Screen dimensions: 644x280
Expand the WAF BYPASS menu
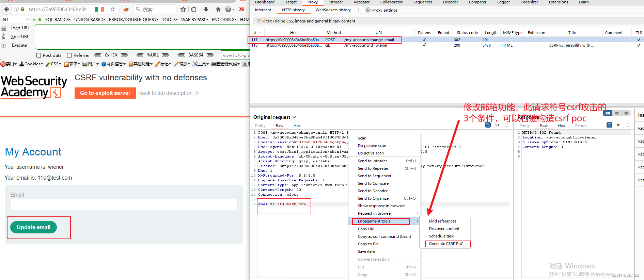(194, 20)
